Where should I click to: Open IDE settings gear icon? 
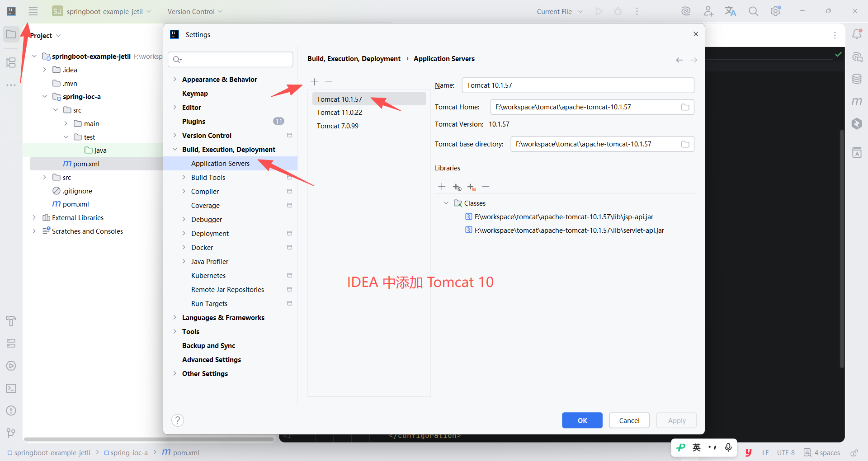(776, 11)
